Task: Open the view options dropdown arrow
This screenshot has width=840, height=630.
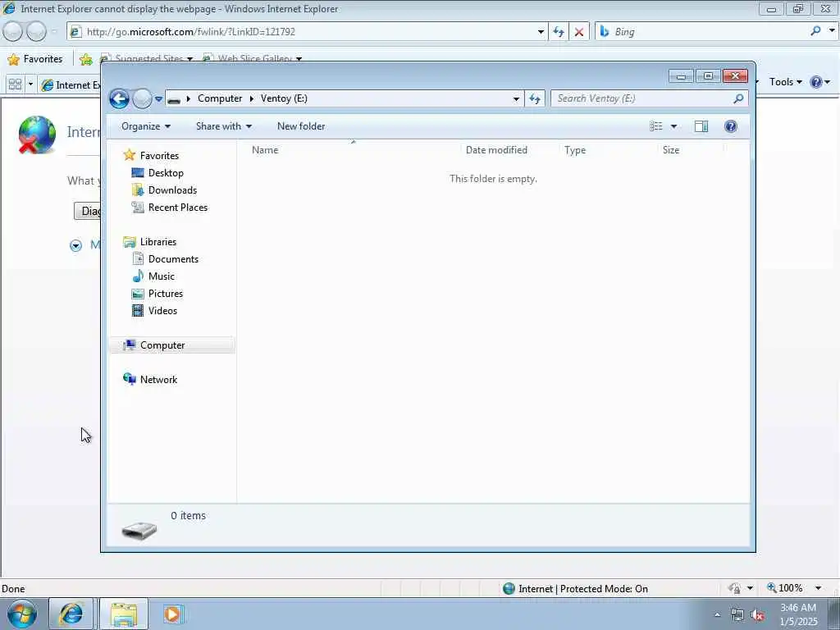Action: point(674,126)
